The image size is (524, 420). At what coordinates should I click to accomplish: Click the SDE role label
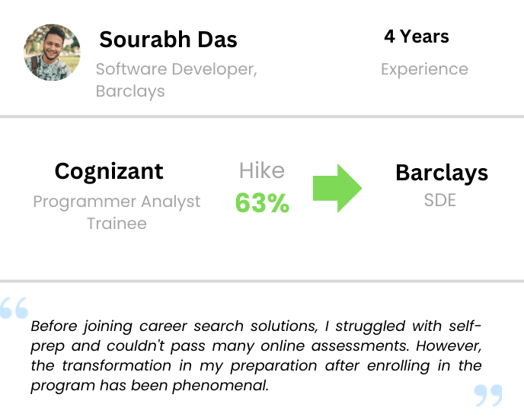[x=442, y=201]
